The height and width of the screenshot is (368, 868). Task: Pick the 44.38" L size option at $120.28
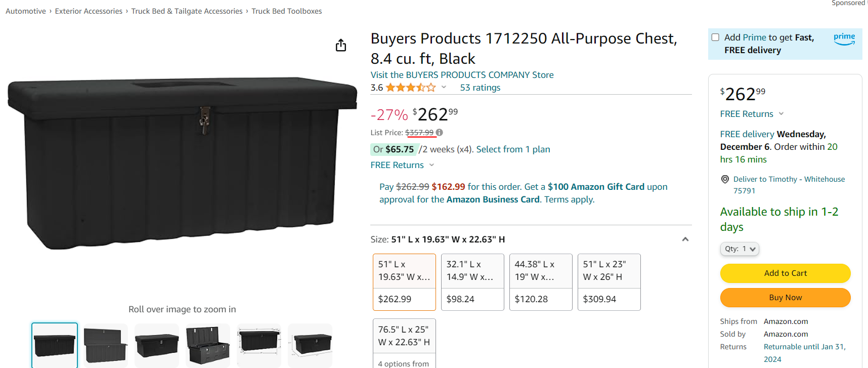(541, 282)
